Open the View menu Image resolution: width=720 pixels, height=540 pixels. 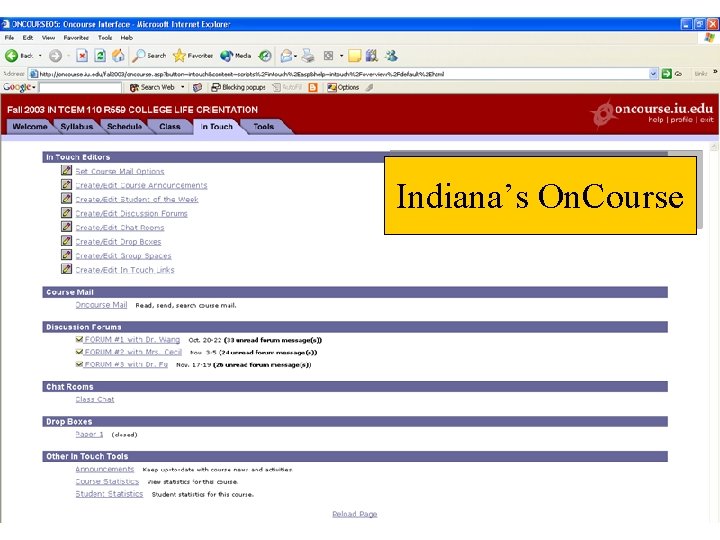48,38
